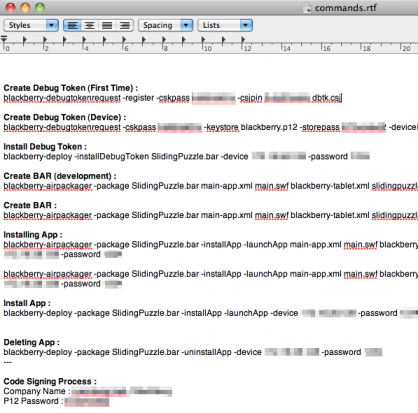Click the 'Company Name :' label
This screenshot has height=413, width=418.
(x=37, y=391)
